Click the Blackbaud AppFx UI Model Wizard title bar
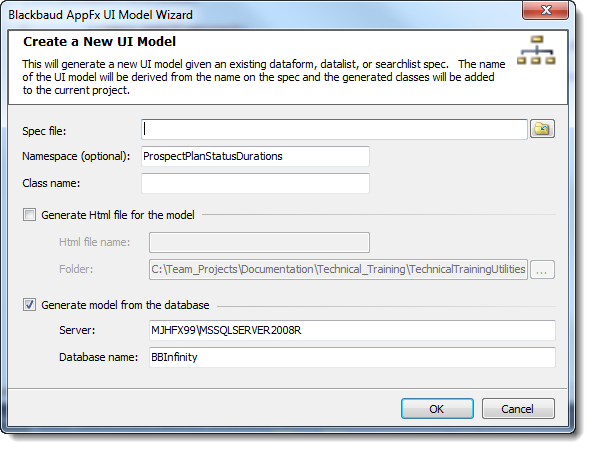The image size is (591, 449). (264, 14)
